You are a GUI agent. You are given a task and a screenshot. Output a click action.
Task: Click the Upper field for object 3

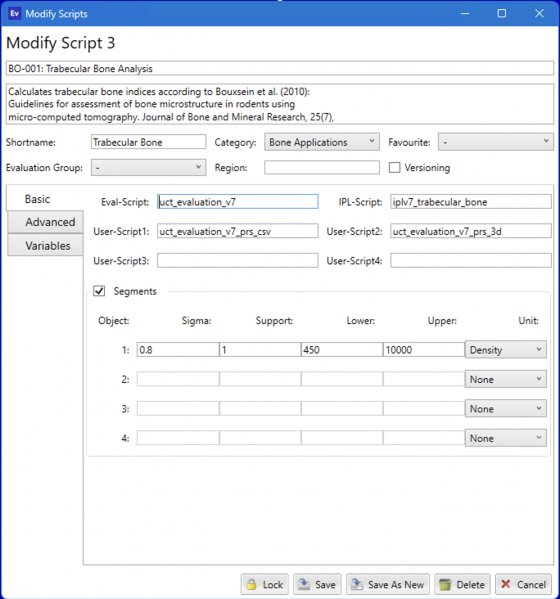[424, 408]
